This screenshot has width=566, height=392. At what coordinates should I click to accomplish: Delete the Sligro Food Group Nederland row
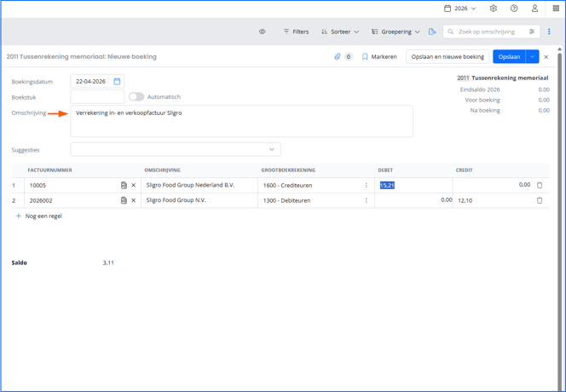(x=540, y=185)
